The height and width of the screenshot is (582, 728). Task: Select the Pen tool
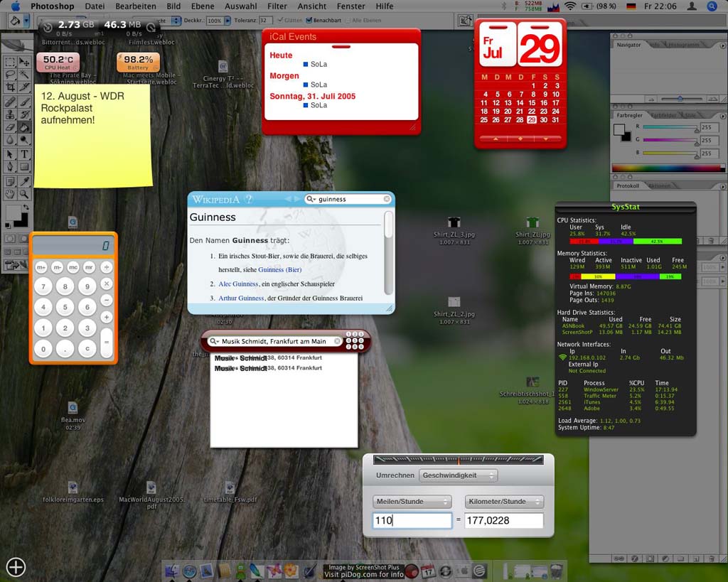tap(10, 166)
